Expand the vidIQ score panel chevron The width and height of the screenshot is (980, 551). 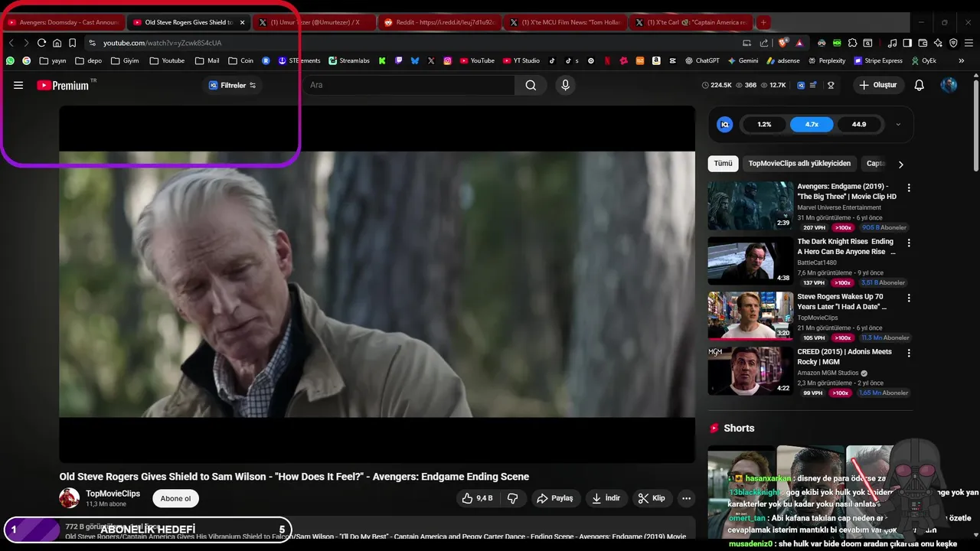898,124
